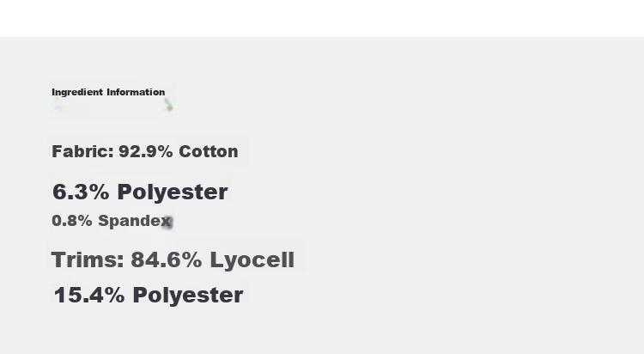Click the 6.3% percentage value
This screenshot has width=644, height=354.
tap(81, 192)
